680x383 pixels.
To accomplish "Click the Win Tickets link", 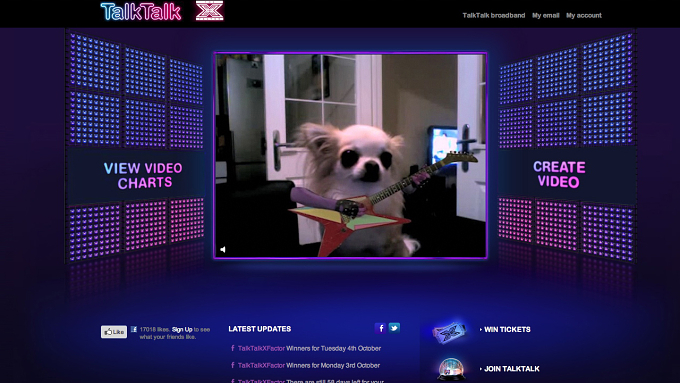I will 507,330.
